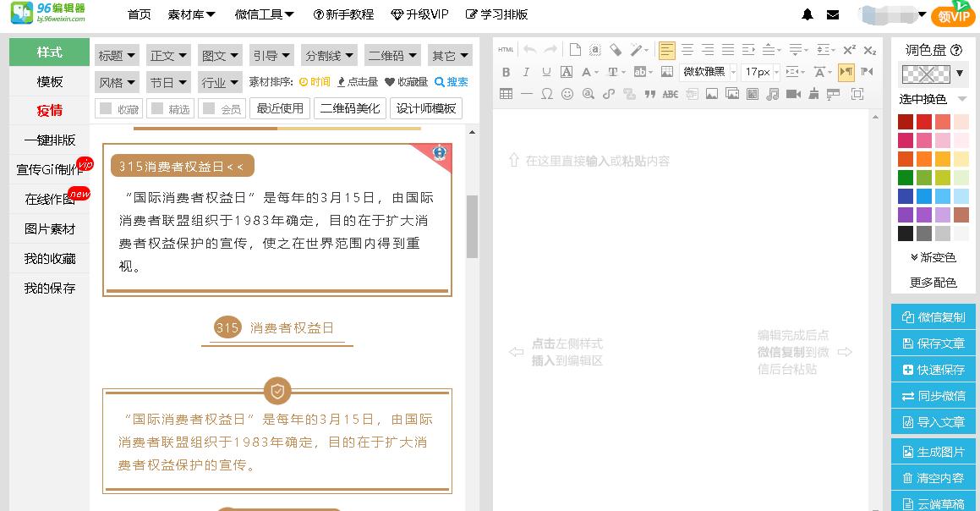980x511 pixels.
Task: Open the emoji smiley picker
Action: tap(567, 94)
